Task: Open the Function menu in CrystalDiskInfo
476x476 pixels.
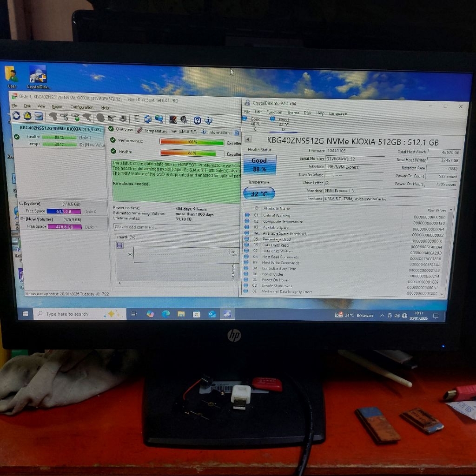Action: 274,112
